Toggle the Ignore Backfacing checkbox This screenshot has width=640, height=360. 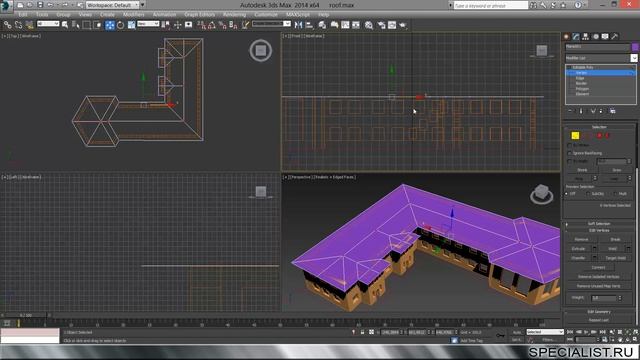pyautogui.click(x=569, y=153)
